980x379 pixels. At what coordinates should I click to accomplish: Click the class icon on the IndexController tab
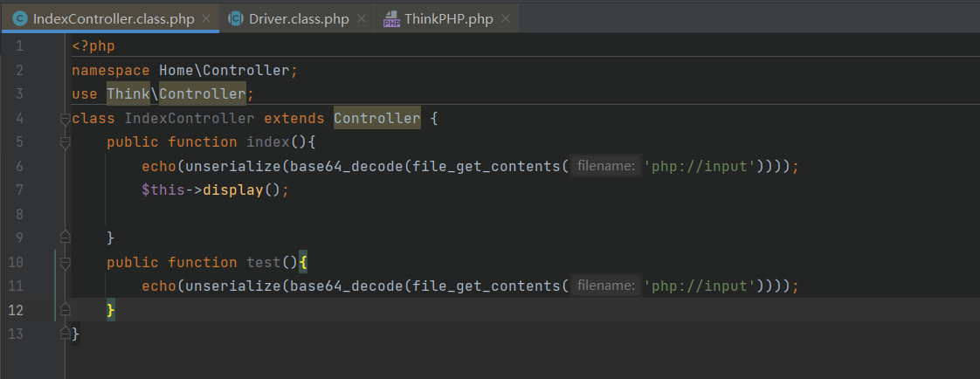[19, 19]
